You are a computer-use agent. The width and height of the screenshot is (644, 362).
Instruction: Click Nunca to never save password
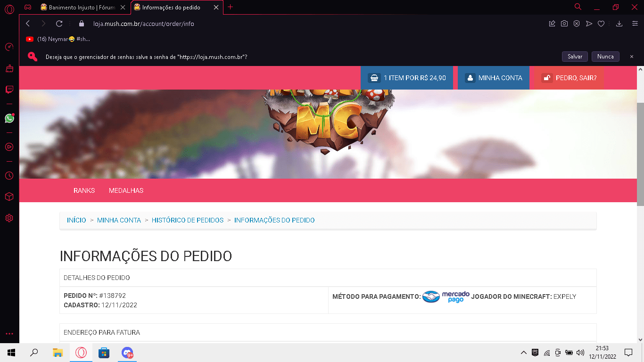(605, 57)
